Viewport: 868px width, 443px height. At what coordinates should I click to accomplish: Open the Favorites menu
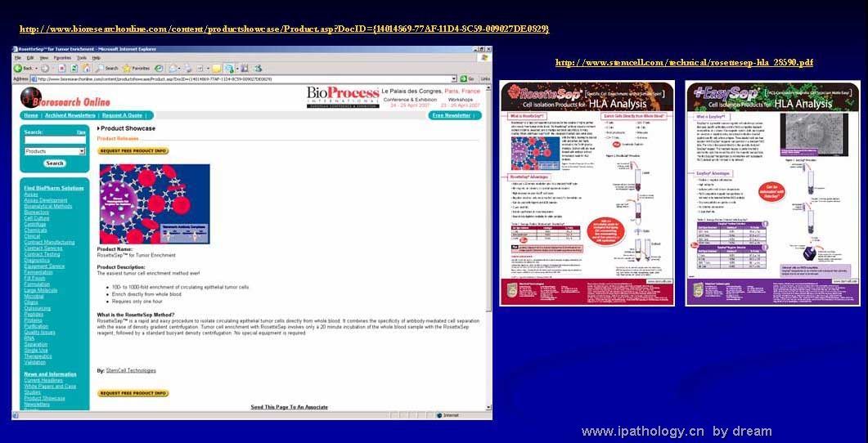coord(62,58)
